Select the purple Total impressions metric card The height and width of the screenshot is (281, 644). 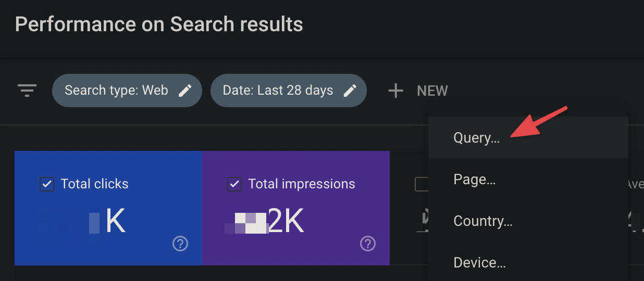pos(296,208)
